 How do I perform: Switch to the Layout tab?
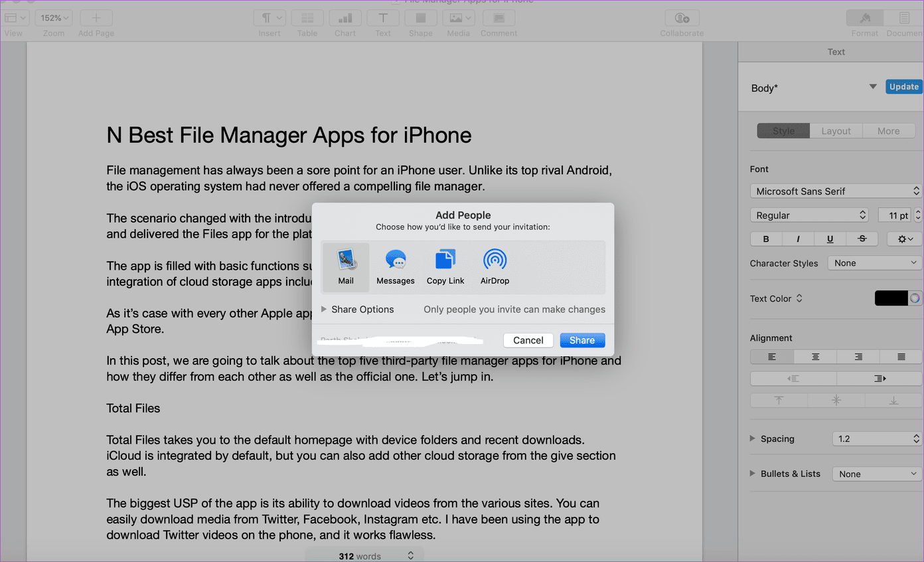tap(836, 131)
